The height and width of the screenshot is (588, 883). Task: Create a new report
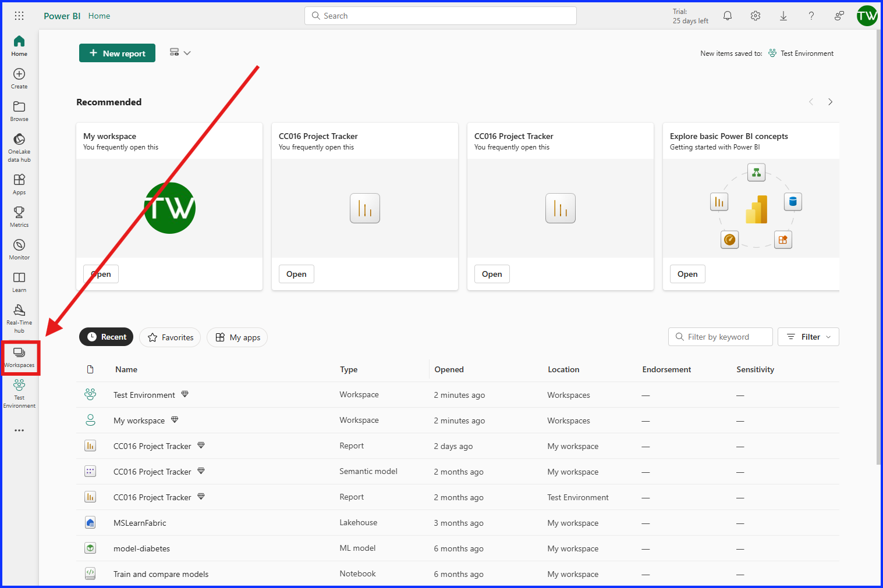[117, 53]
